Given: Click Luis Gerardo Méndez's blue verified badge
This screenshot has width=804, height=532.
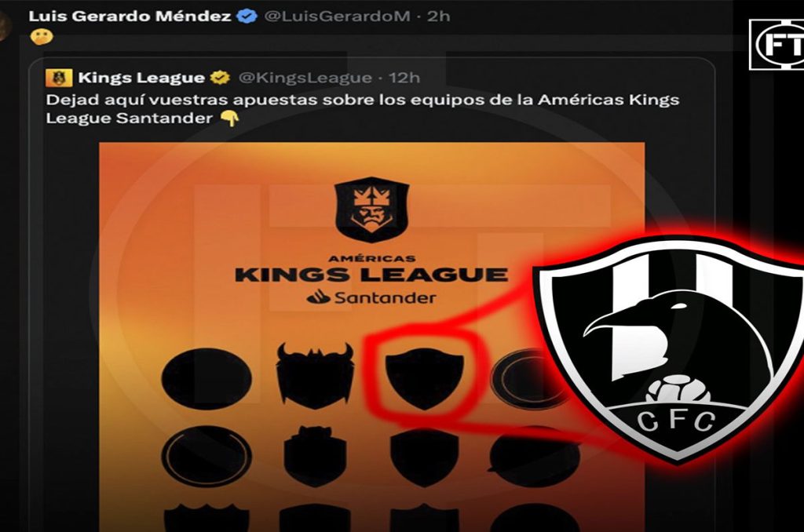Looking at the screenshot, I should 247,16.
